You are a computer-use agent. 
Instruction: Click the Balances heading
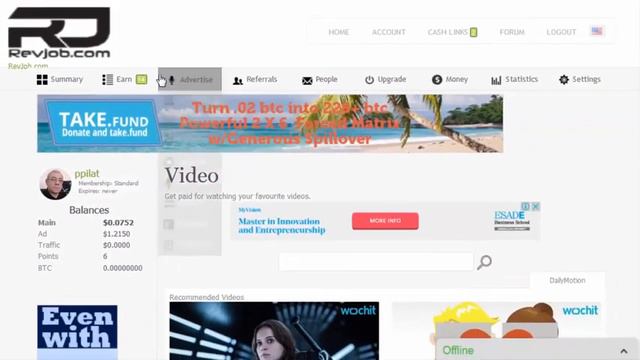[89, 210]
